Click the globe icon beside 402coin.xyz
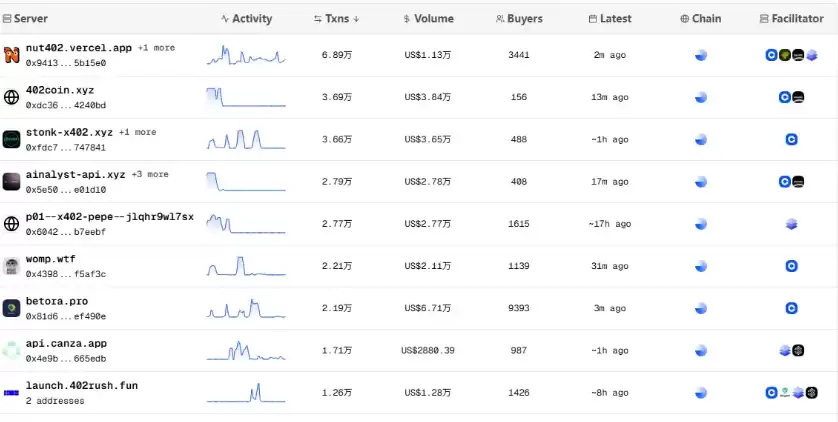 11,97
